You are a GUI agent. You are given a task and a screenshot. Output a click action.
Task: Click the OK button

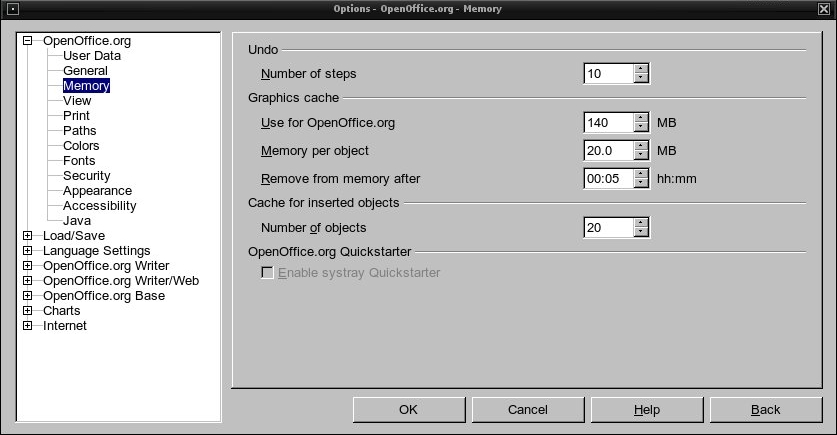click(x=409, y=409)
